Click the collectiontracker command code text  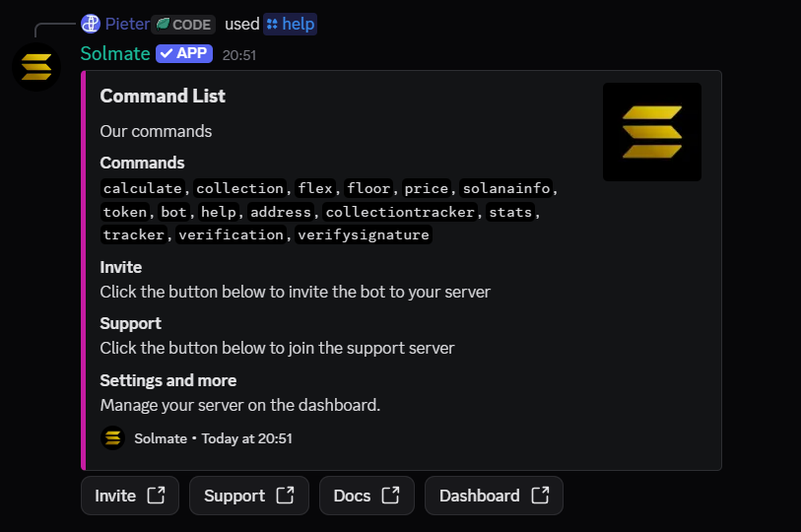pyautogui.click(x=400, y=212)
